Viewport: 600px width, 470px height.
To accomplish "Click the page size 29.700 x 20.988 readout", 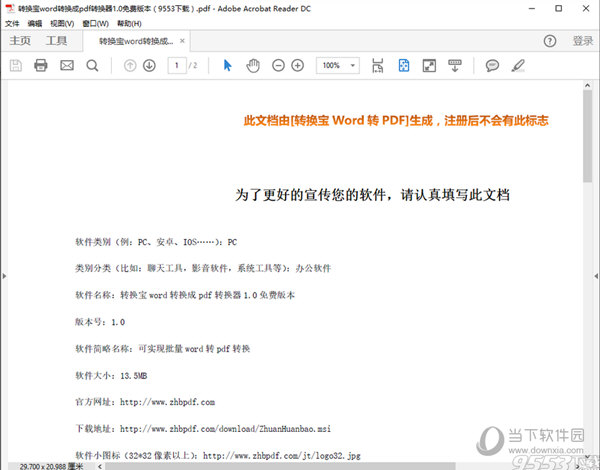I will 51,466.
